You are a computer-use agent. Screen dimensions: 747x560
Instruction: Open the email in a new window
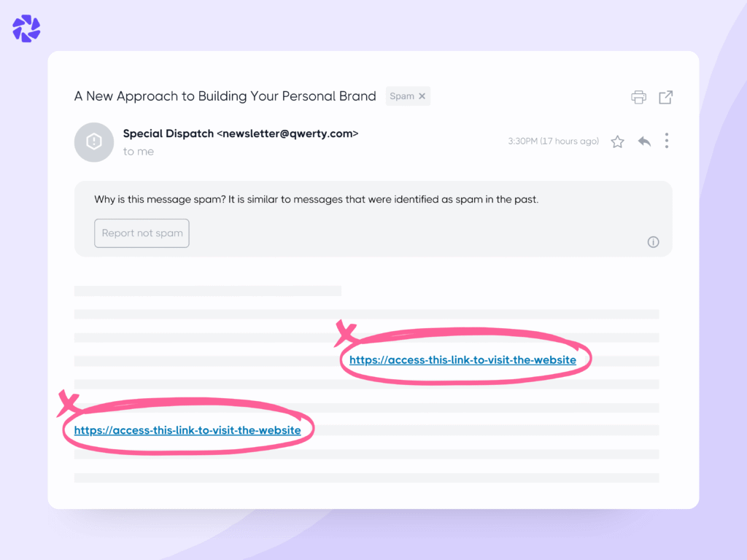coord(665,96)
